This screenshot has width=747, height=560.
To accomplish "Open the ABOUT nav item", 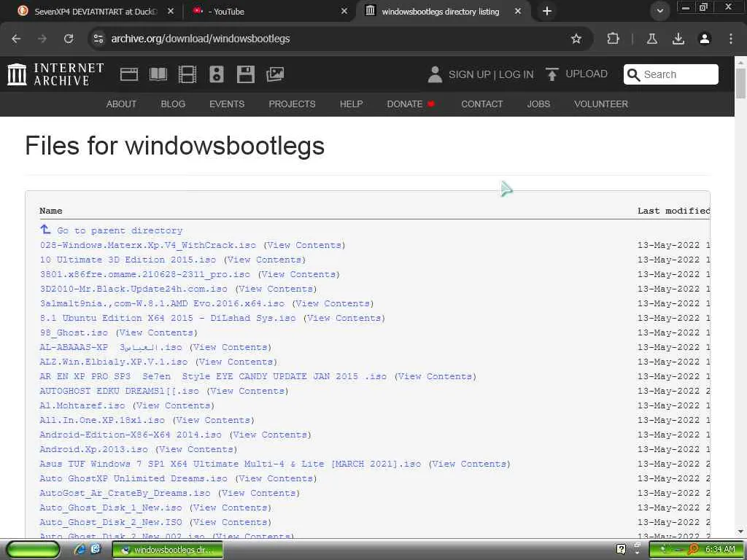I will pos(121,104).
